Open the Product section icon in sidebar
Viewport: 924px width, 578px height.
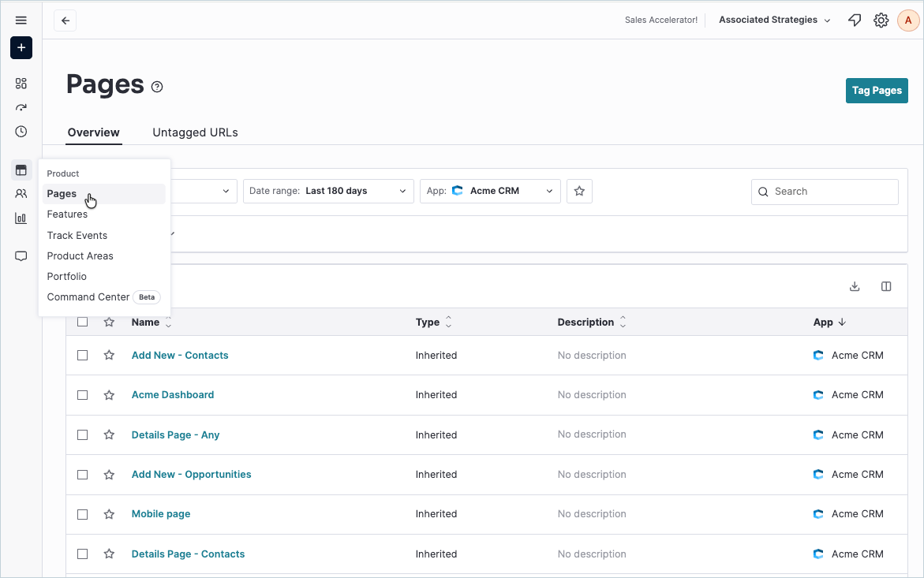(21, 170)
